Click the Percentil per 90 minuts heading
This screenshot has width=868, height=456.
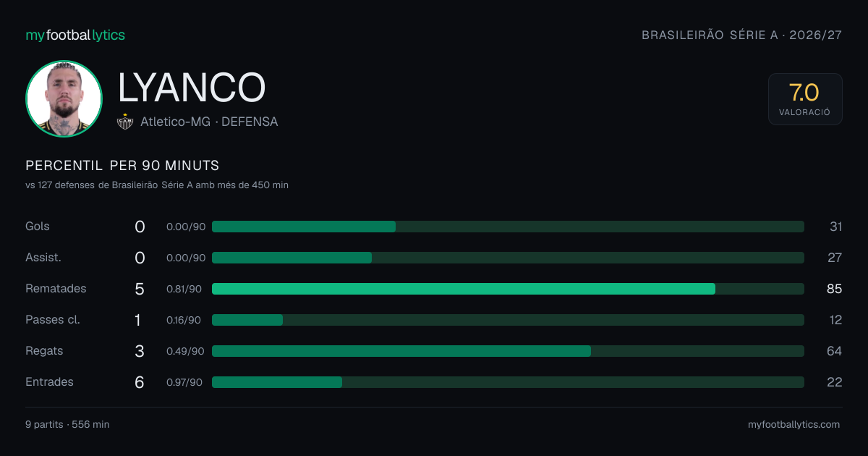click(x=122, y=166)
